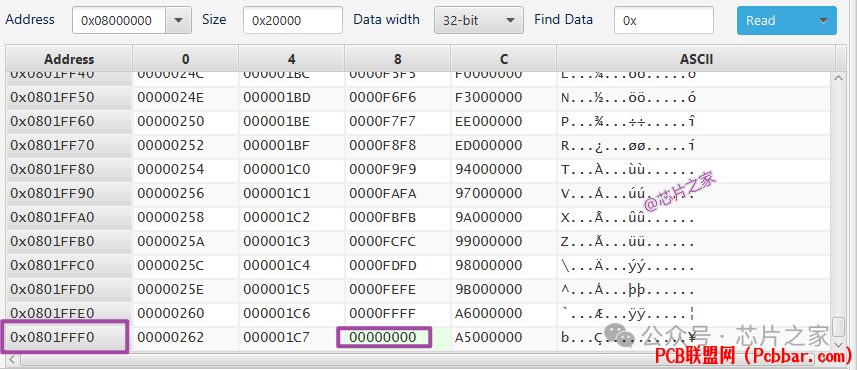
Task: Click cell value 000001BF
Action: pos(277,145)
